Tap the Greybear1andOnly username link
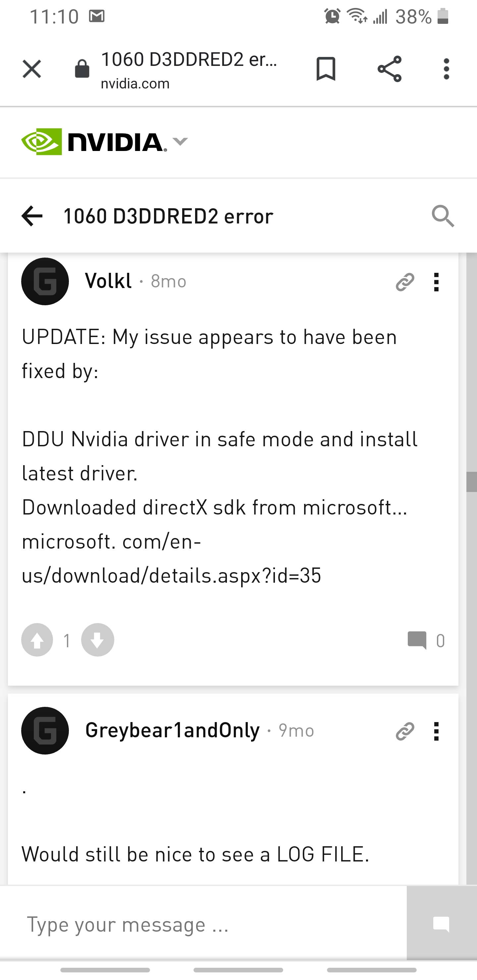Screen dimensions: 477x980 pos(173,730)
